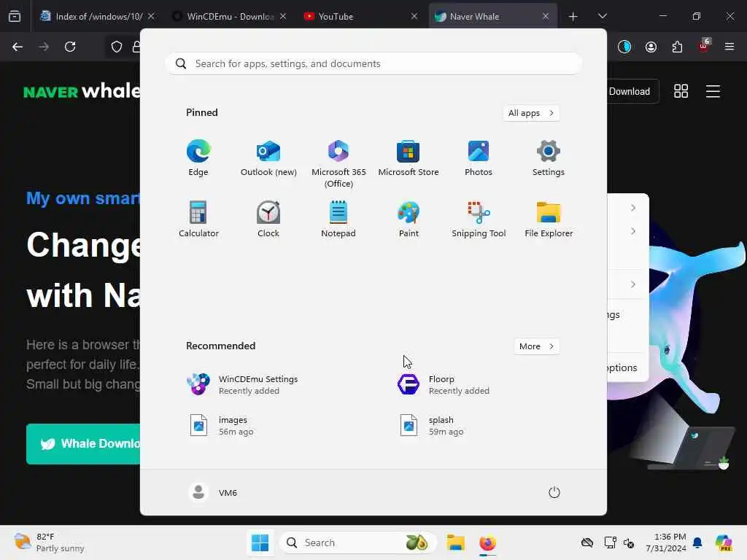Launch Outlook (new) from Pinned
The image size is (747, 560).
(x=268, y=158)
